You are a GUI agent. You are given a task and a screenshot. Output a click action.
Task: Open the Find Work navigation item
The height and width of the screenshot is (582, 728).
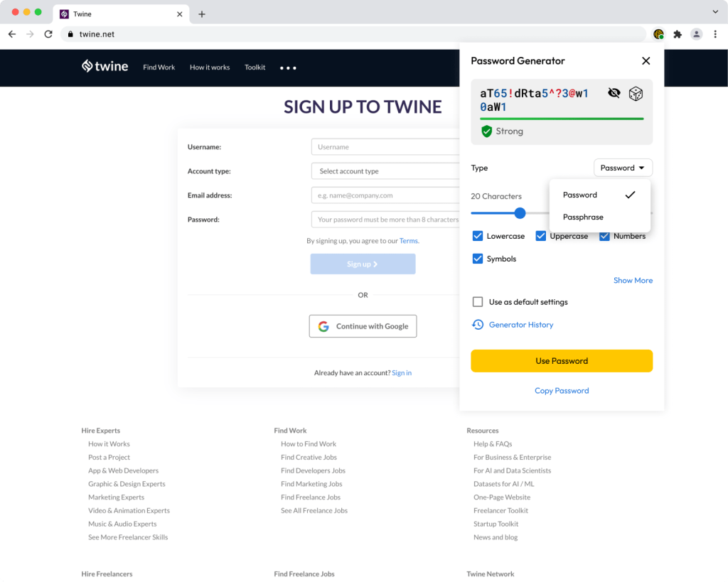click(159, 68)
